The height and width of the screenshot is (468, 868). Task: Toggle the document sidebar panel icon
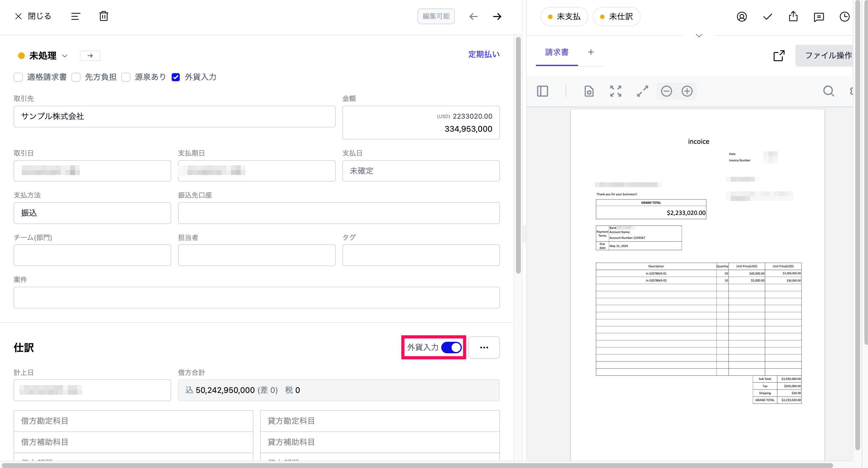point(542,91)
